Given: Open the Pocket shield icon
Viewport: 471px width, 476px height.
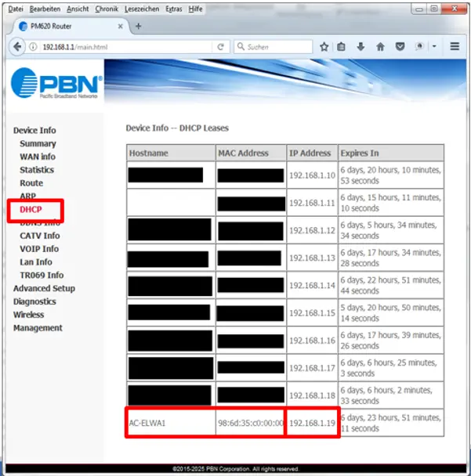Looking at the screenshot, I should pos(400,47).
